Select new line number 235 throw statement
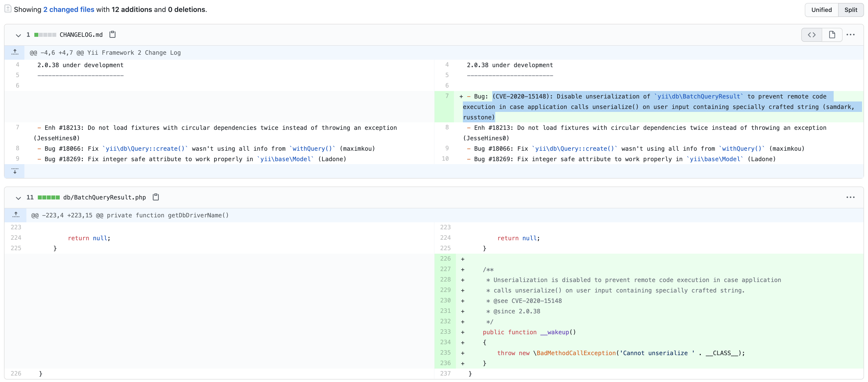Image resolution: width=868 pixels, height=382 pixels. (445, 353)
